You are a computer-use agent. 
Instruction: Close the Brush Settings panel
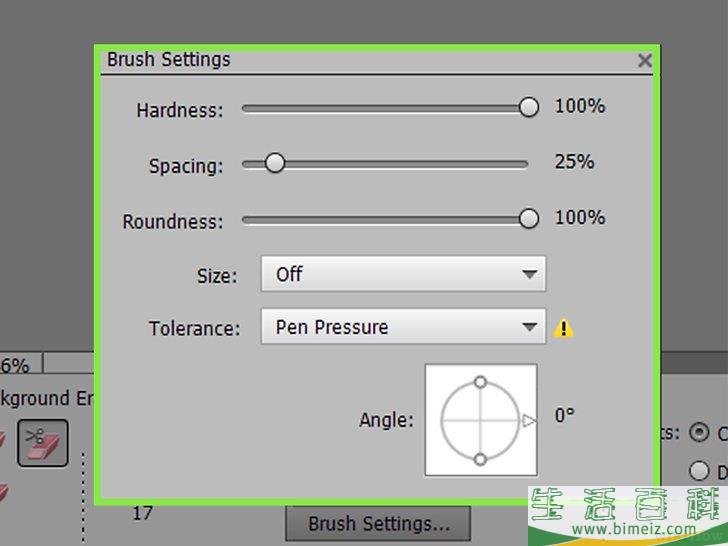(645, 61)
